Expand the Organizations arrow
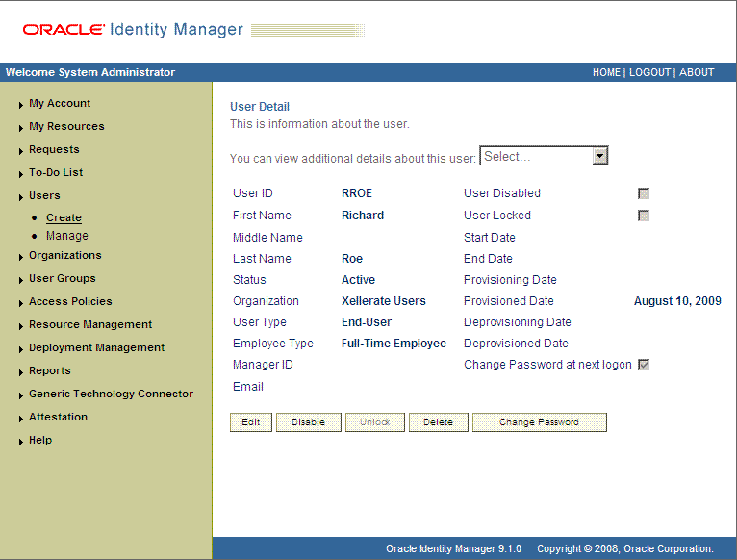Image resolution: width=737 pixels, height=560 pixels. click(x=20, y=257)
